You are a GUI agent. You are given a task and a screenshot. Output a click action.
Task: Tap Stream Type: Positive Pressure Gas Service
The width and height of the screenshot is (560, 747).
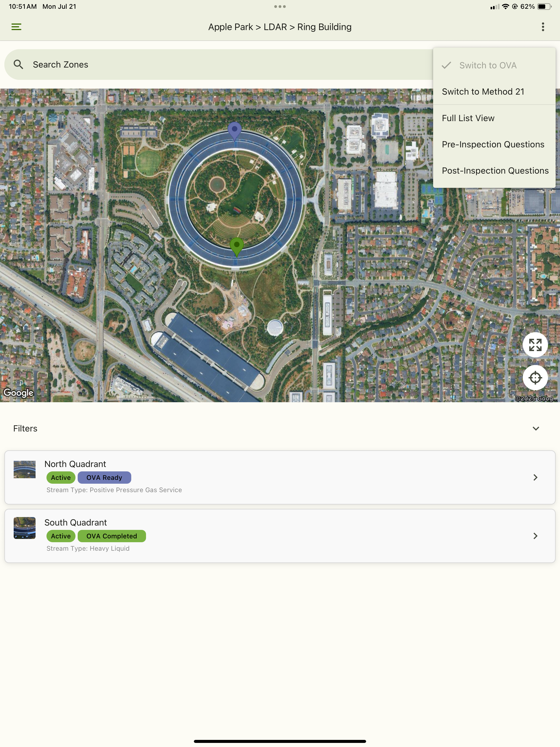tap(114, 490)
